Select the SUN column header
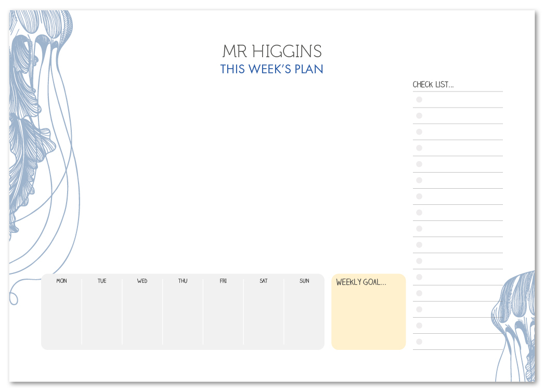Screen dimensions: 544x392 click(x=304, y=281)
